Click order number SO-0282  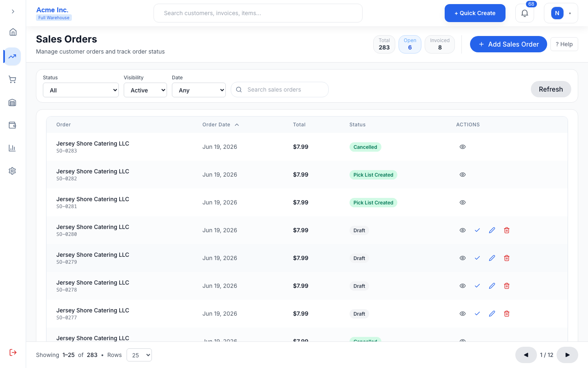click(x=67, y=179)
